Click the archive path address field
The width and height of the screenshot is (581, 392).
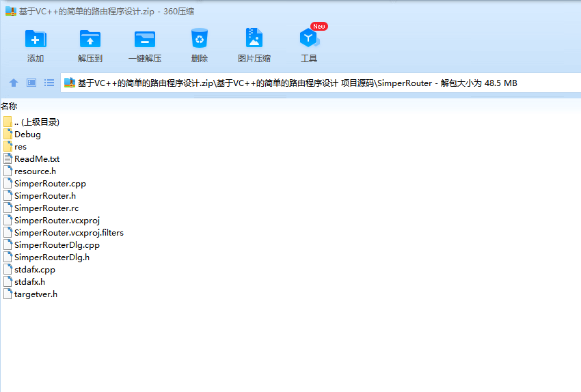(321, 83)
